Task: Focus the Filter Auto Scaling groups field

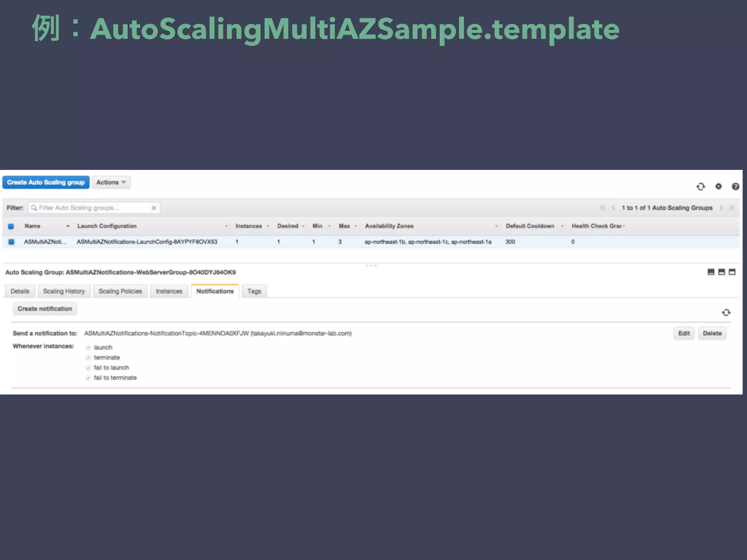Action: point(94,208)
